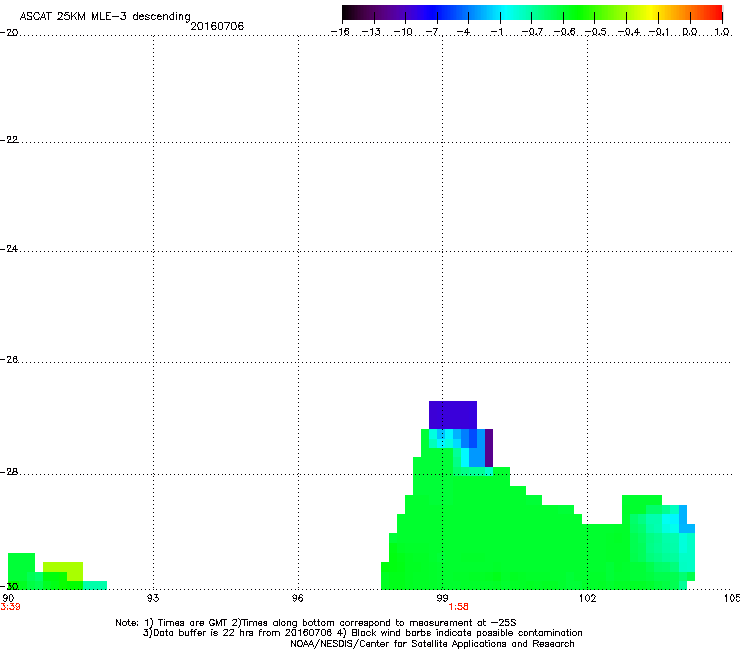Click the cyan section of the color bar
Screen dimensions: 740x650
tap(507, 12)
